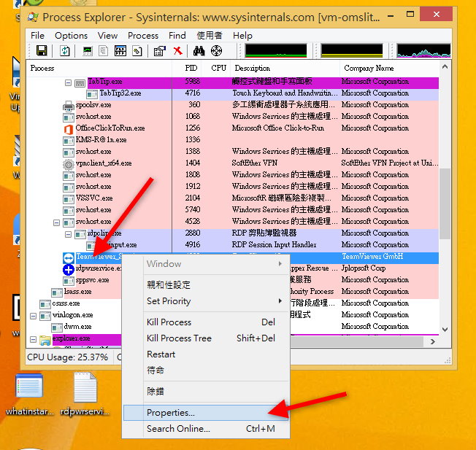Collapse the winlogon.exe tree node
This screenshot has height=450, width=476.
coord(34,315)
